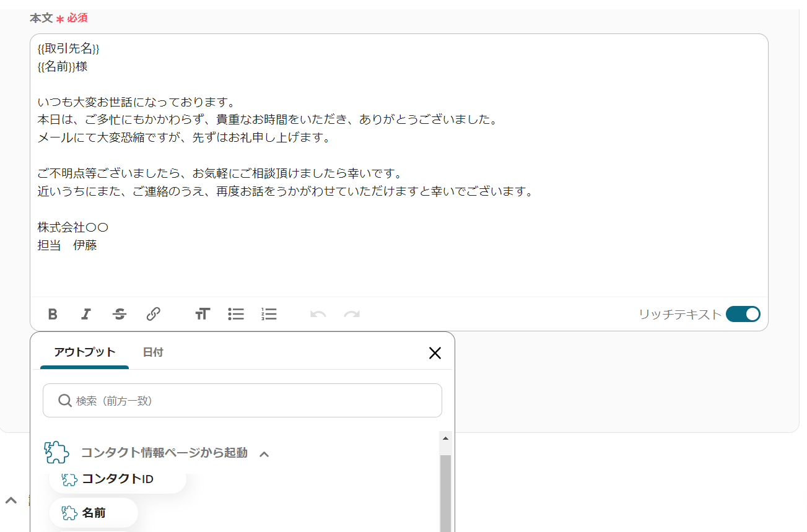Click the line starting ご不明点等ございましたら
The height and width of the screenshot is (532, 807).
(220, 173)
